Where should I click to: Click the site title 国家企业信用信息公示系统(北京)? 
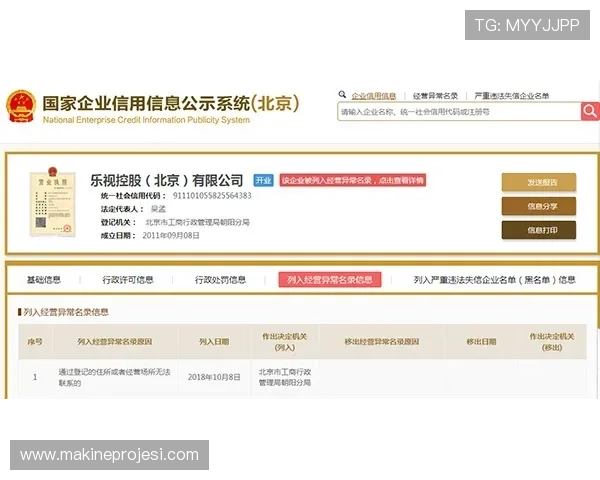(171, 103)
